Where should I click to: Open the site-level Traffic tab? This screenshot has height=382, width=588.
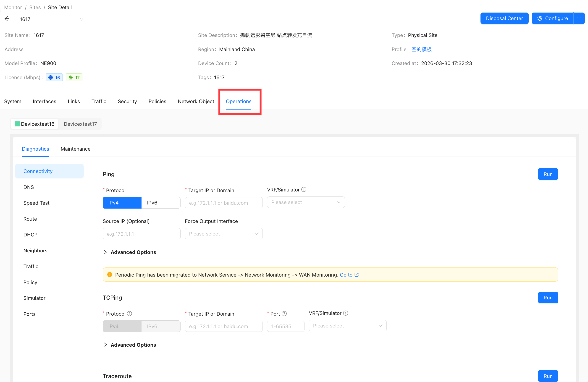99,102
